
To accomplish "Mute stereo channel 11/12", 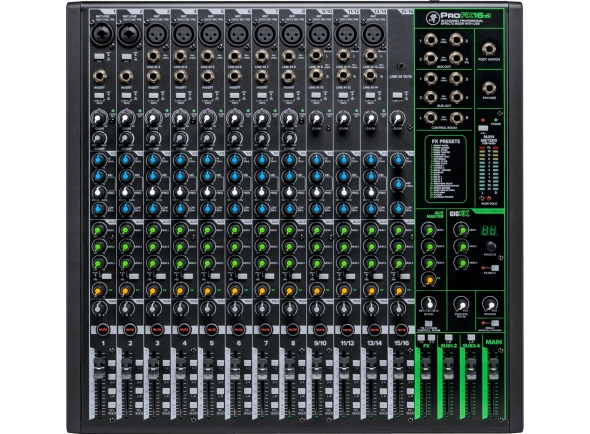I will [x=347, y=329].
